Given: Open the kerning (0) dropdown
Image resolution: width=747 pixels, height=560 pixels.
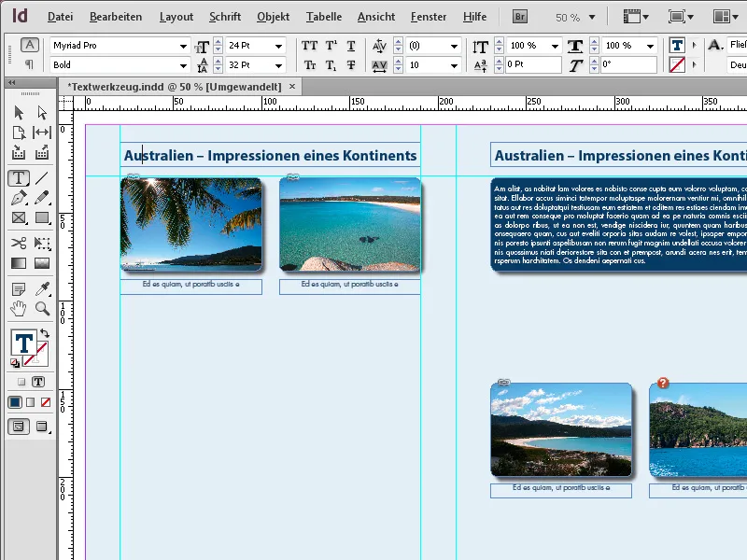Looking at the screenshot, I should coord(454,46).
